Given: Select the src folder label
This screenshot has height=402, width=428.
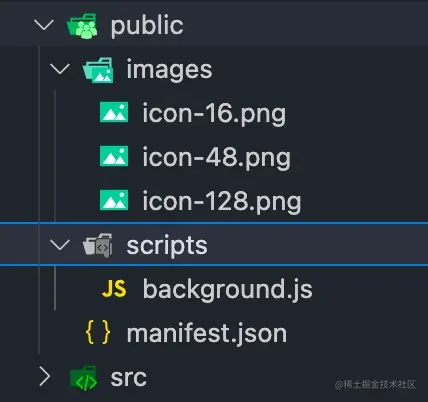Looking at the screenshot, I should point(129,378).
